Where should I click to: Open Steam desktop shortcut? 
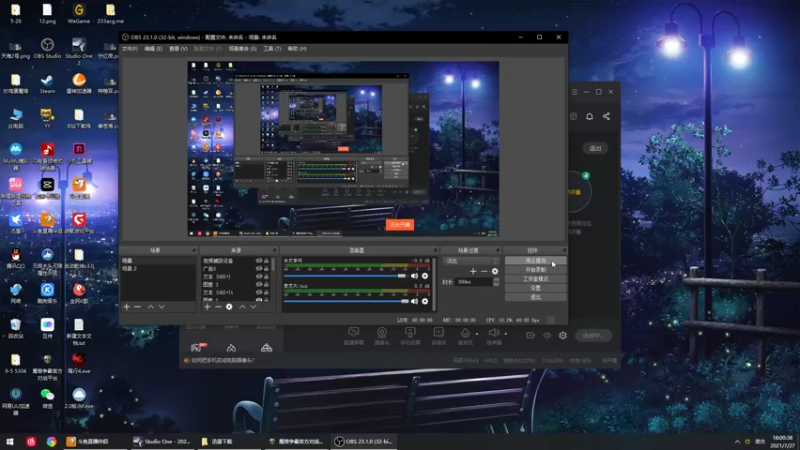pos(47,84)
